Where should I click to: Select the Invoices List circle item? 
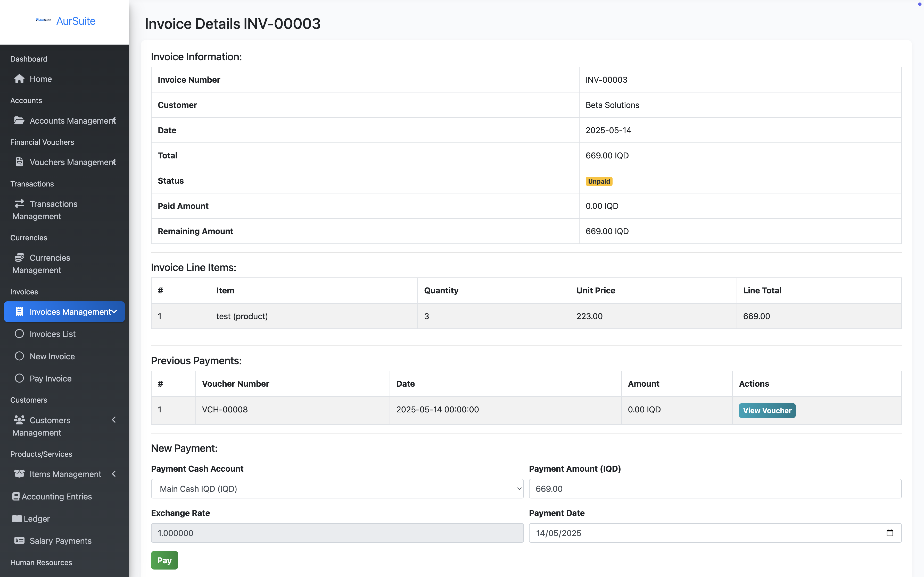tap(19, 334)
